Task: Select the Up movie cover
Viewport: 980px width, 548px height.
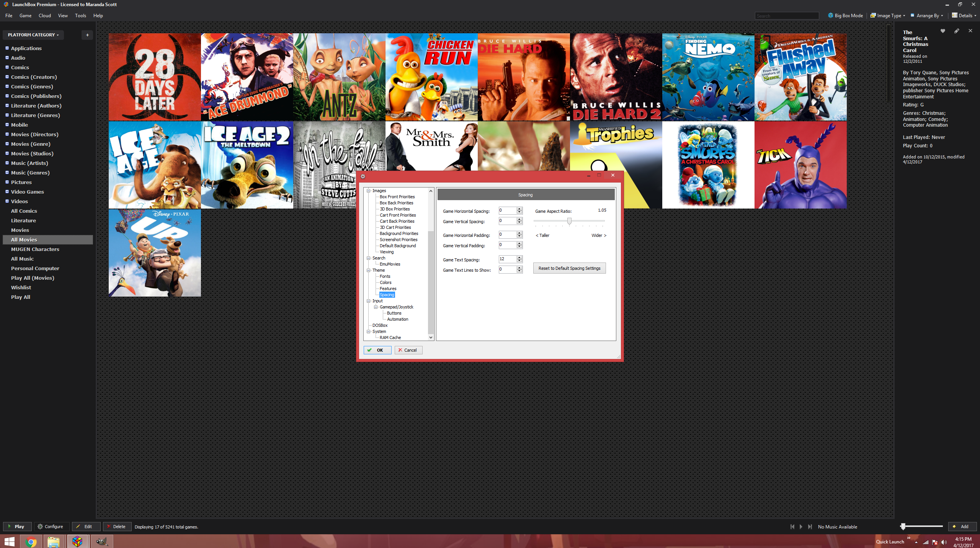Action: (155, 253)
